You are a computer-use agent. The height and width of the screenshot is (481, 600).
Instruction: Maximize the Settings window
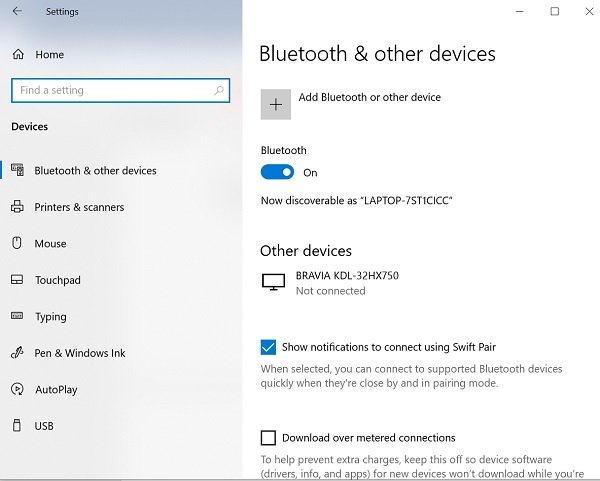554,12
